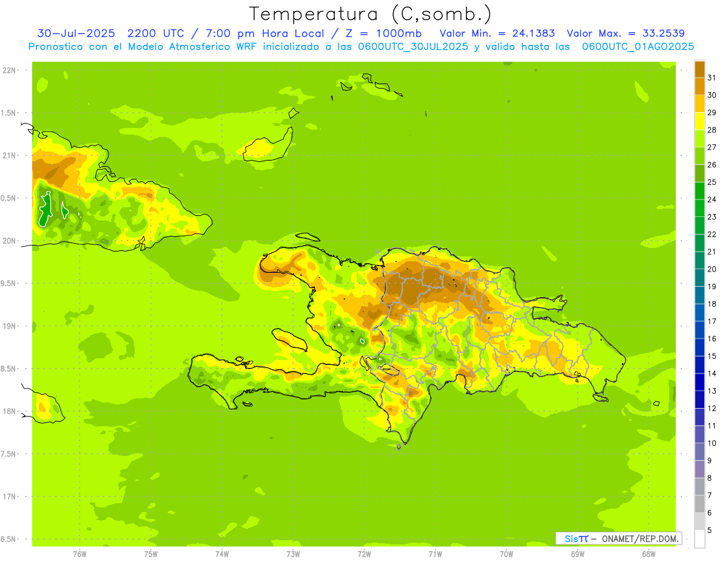Click the '76W' longitude axis label
Screen dimensions: 728x562
point(79,554)
